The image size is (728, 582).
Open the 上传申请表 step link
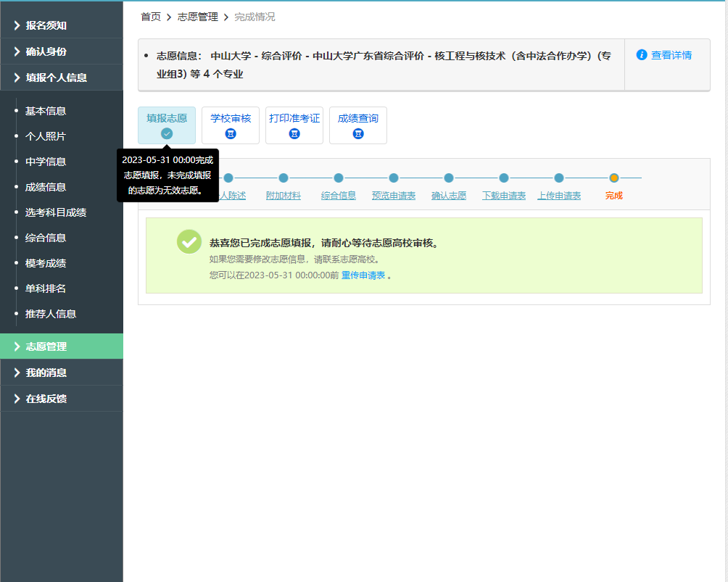tap(559, 196)
